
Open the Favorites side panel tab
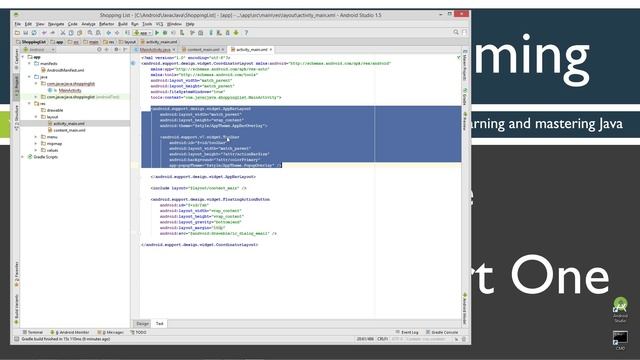coord(16,273)
